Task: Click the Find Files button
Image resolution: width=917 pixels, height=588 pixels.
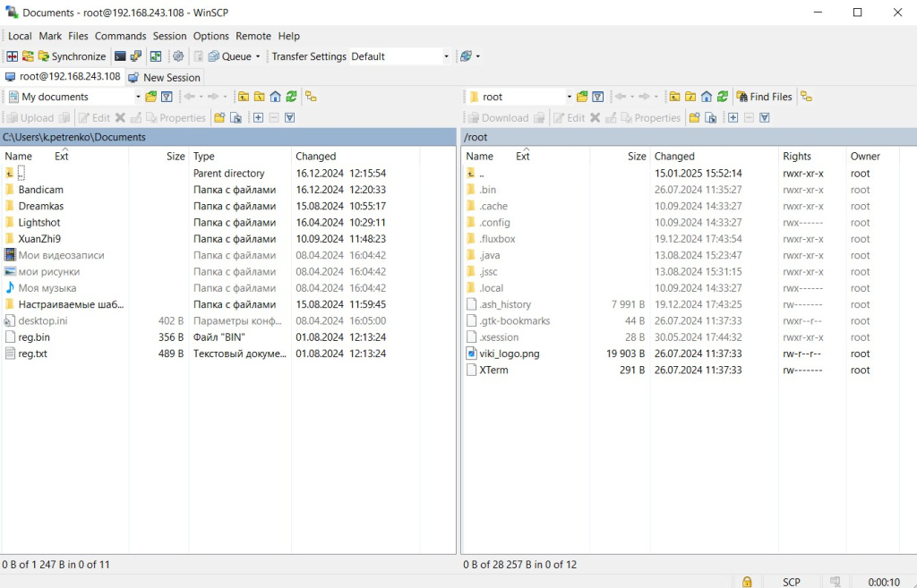Action: 764,97
